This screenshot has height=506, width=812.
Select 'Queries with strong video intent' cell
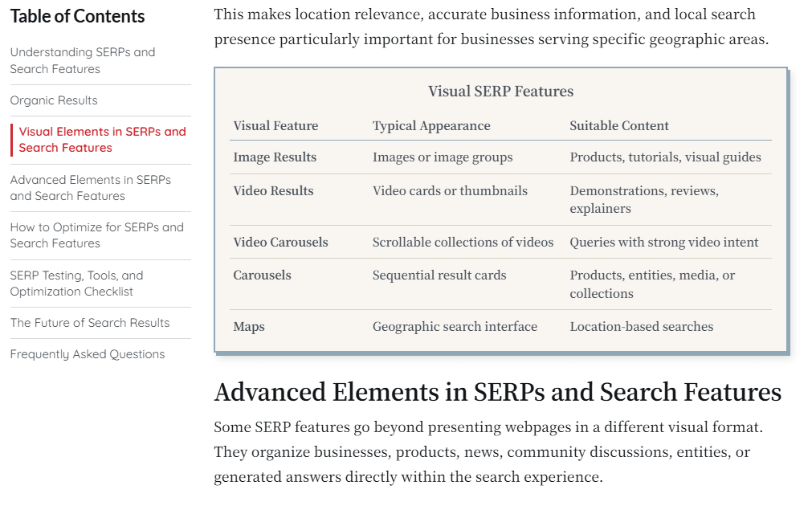664,243
